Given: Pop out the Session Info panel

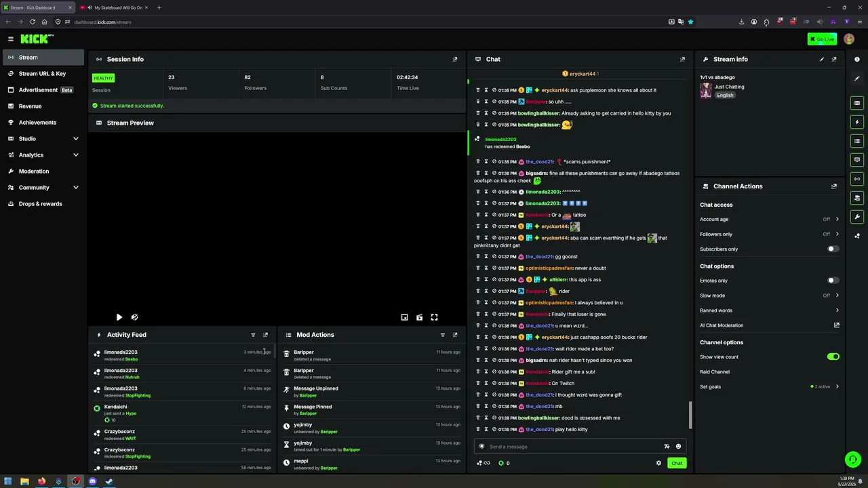Looking at the screenshot, I should [x=455, y=59].
